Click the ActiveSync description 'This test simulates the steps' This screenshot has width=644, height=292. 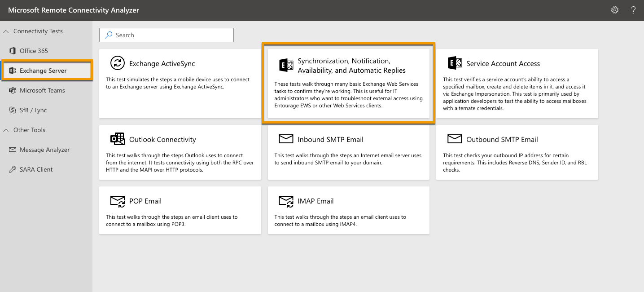click(x=140, y=80)
